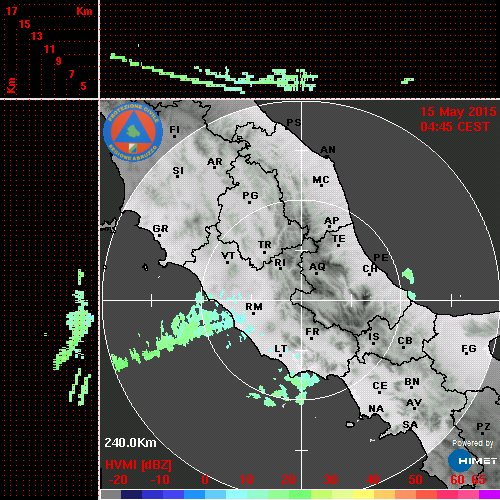Click the TR city label

(x=265, y=245)
